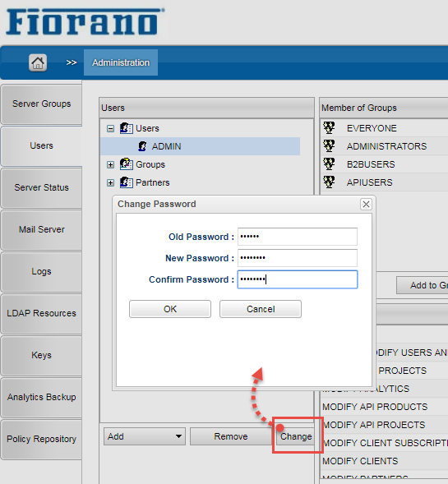Click the ADMIN user icon
The width and height of the screenshot is (448, 484).
[142, 146]
